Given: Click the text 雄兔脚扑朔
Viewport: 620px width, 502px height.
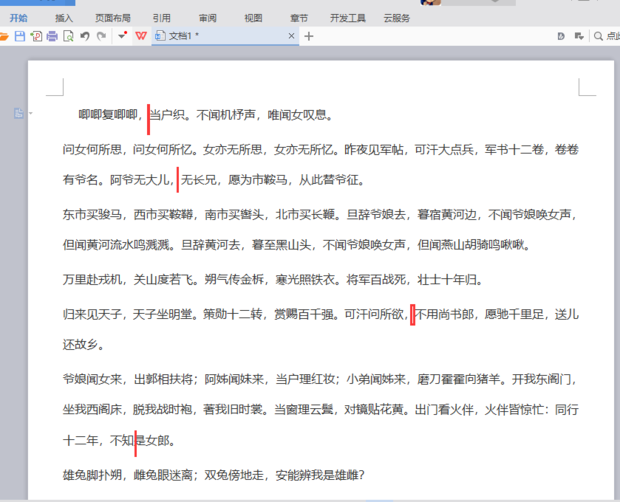Looking at the screenshot, I should [92, 475].
